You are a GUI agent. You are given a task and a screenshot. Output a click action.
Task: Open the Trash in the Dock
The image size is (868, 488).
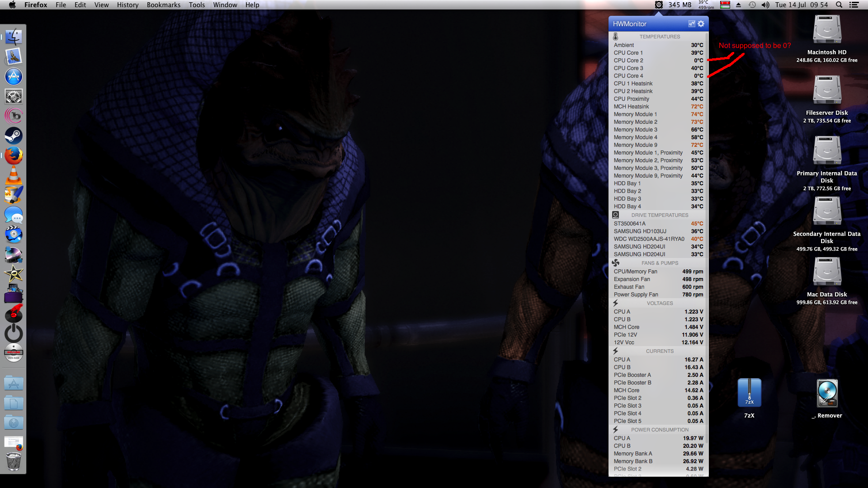point(14,462)
